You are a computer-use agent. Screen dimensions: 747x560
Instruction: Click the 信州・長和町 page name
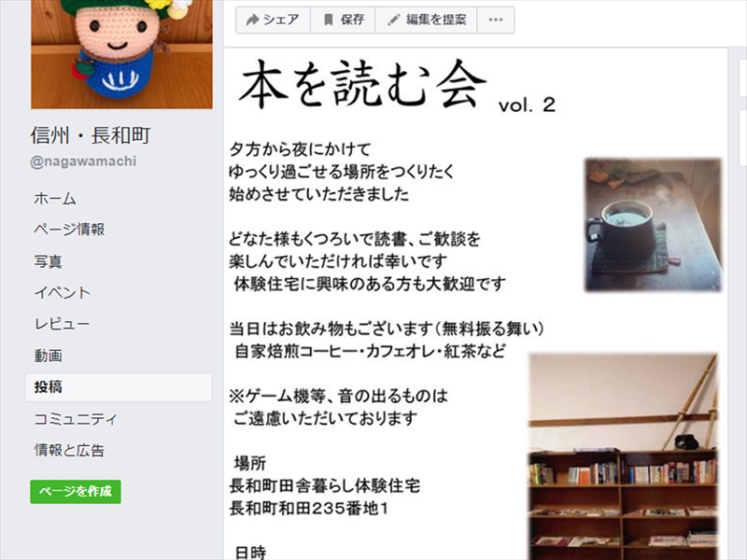point(91,135)
